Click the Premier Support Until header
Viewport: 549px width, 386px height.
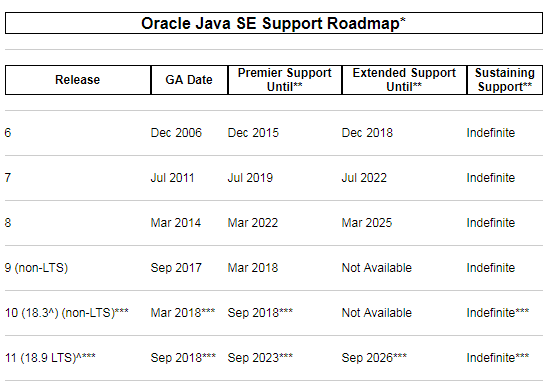285,80
